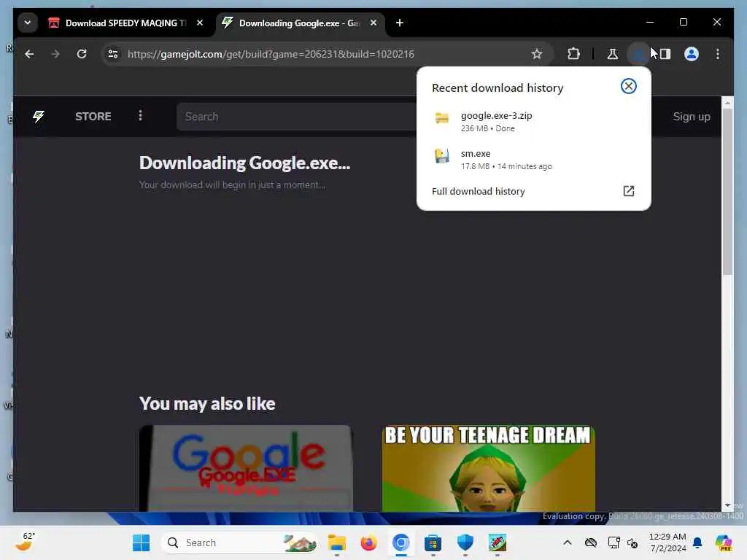The width and height of the screenshot is (747, 560).
Task: Close the Recent download history popup
Action: [x=628, y=86]
